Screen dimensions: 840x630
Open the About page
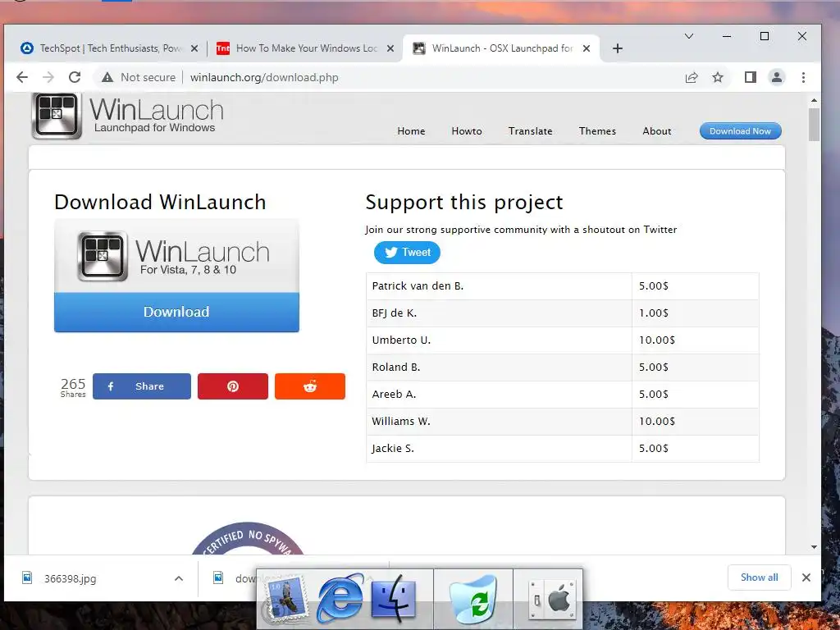point(657,131)
